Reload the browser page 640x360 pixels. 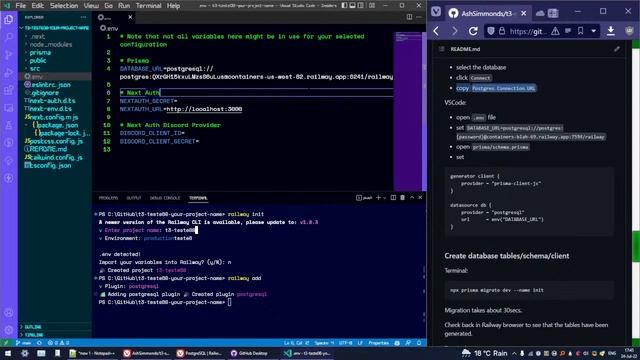pyautogui.click(x=473, y=31)
